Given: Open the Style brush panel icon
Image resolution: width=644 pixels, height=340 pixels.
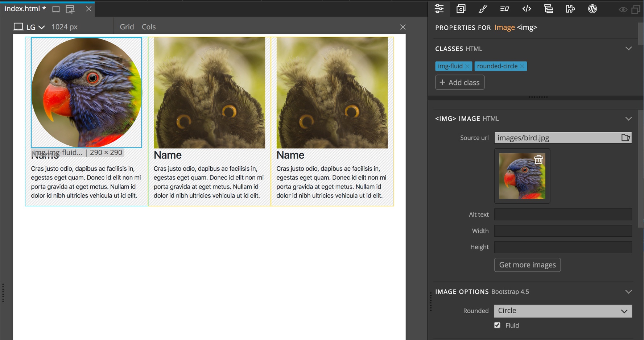Looking at the screenshot, I should click(x=483, y=9).
